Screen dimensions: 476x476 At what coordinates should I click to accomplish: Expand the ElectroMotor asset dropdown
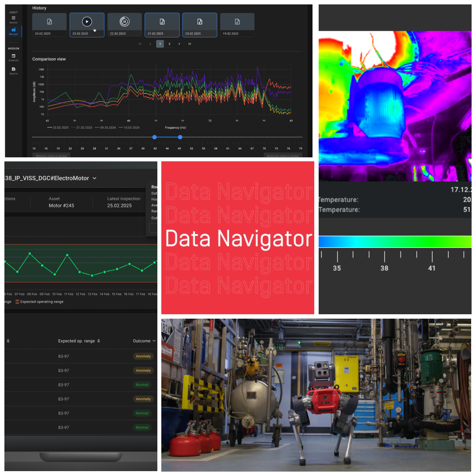pos(94,178)
